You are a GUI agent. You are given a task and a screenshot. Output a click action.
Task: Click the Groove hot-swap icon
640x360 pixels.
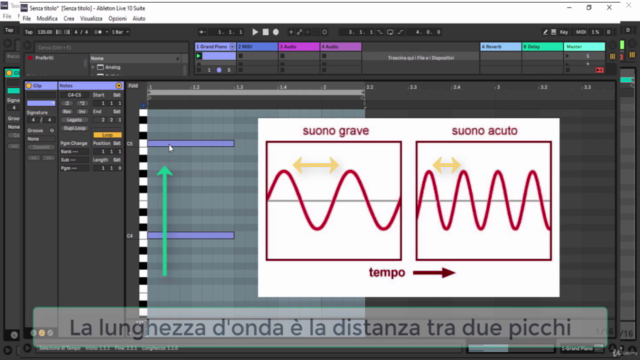pyautogui.click(x=52, y=131)
